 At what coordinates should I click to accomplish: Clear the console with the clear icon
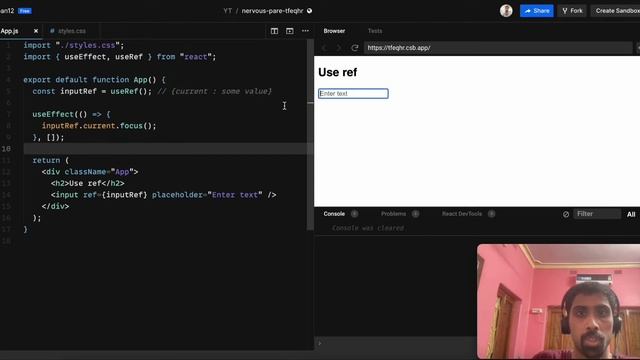click(566, 214)
